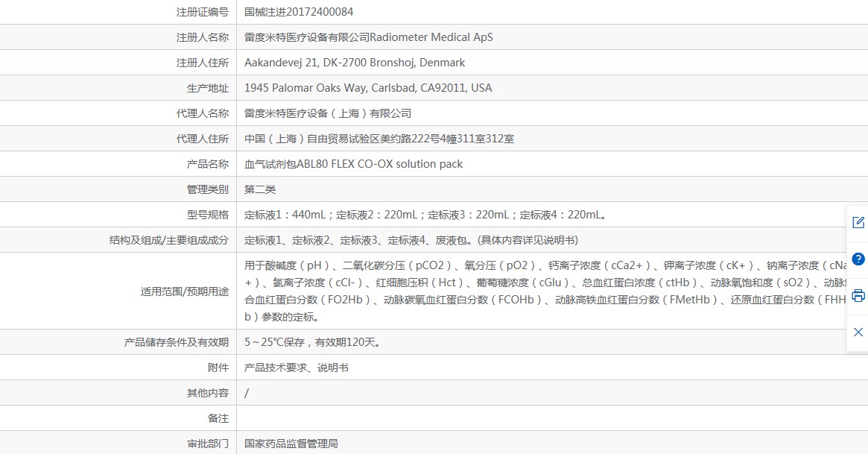
Task: Click the 附件 row label
Action: pyautogui.click(x=218, y=368)
